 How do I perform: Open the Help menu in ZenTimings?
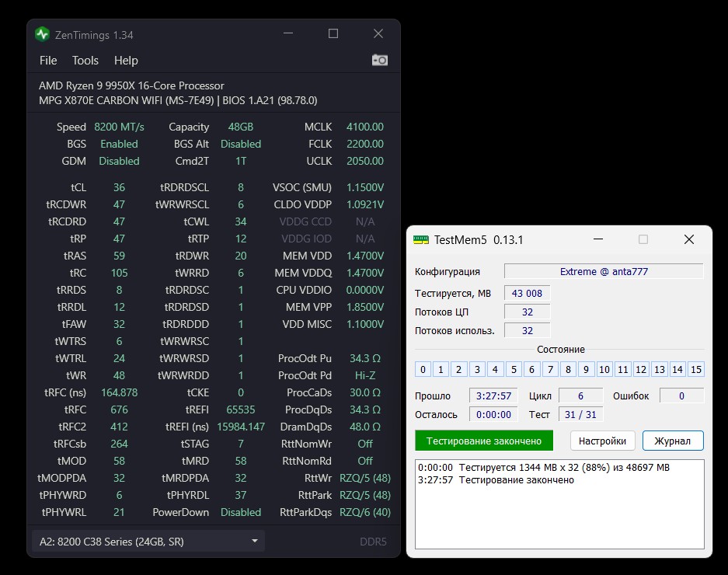pos(126,61)
